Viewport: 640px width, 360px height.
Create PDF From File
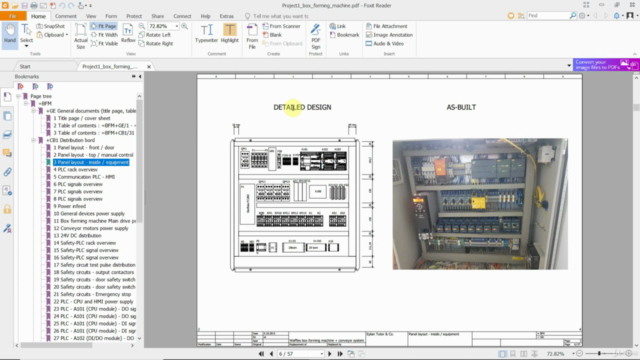[252, 37]
